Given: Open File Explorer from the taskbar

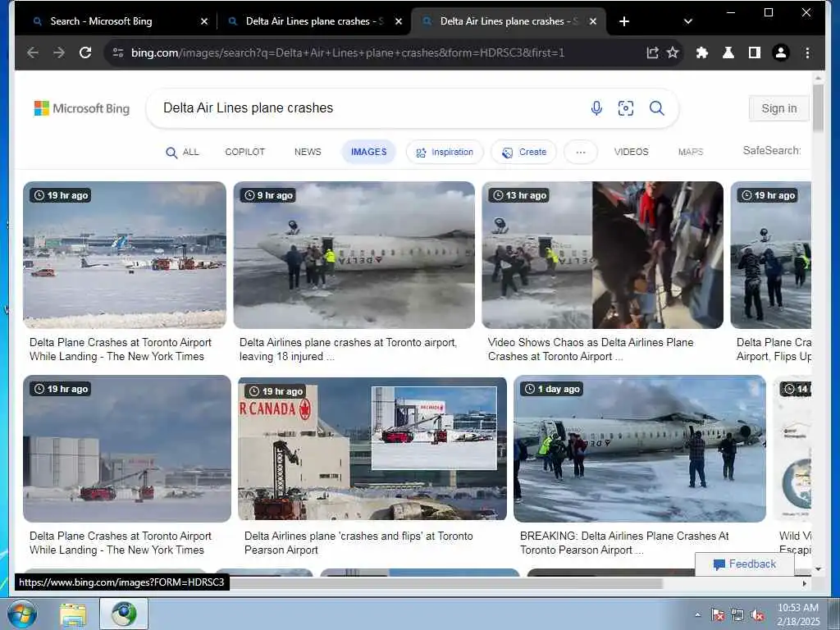Looking at the screenshot, I should coord(73,614).
